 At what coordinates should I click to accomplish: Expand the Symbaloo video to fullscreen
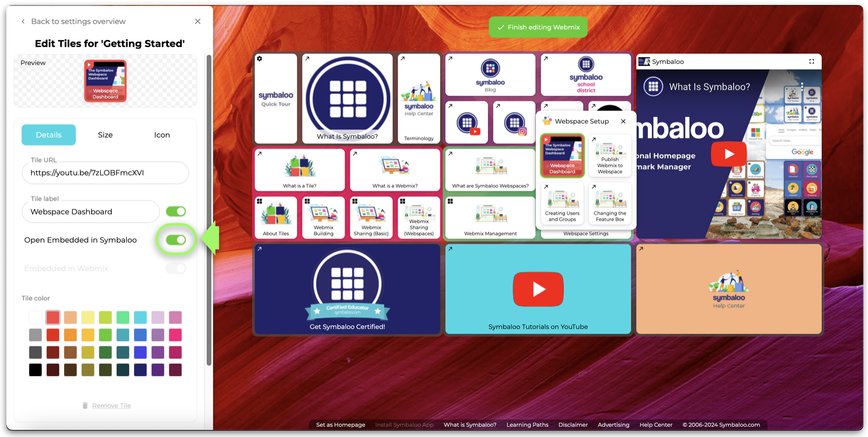(x=812, y=61)
